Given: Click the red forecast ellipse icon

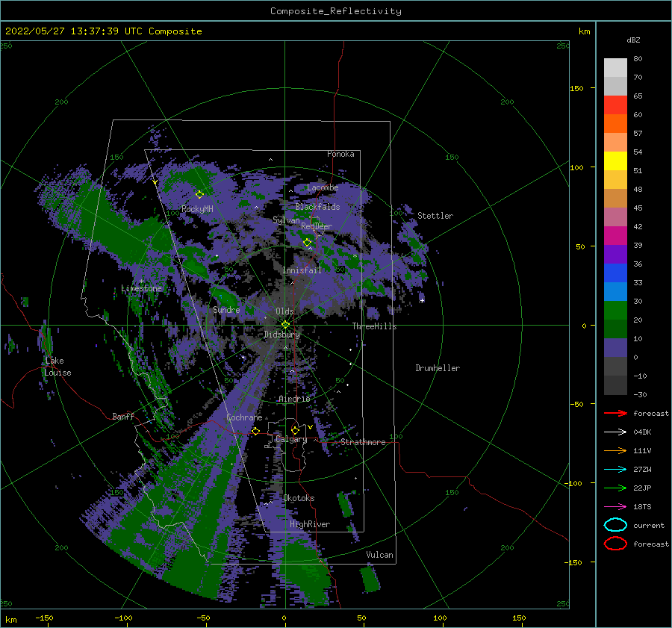Looking at the screenshot, I should click(x=615, y=544).
